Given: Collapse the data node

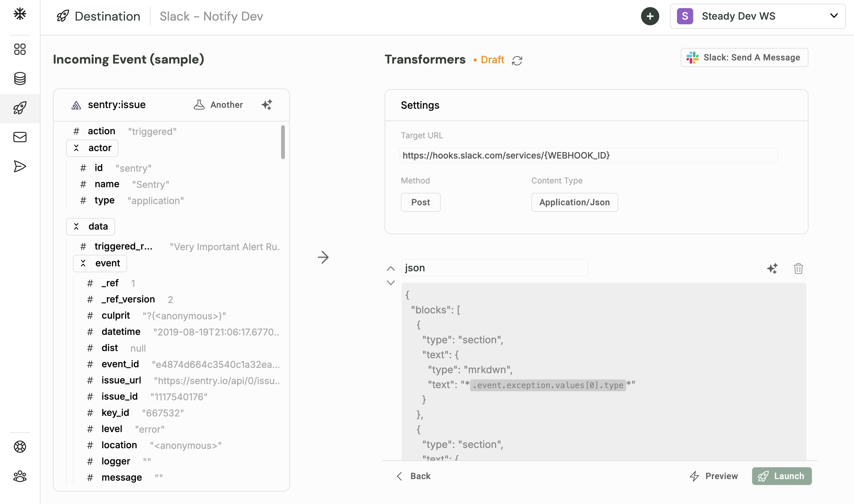Looking at the screenshot, I should pos(76,226).
